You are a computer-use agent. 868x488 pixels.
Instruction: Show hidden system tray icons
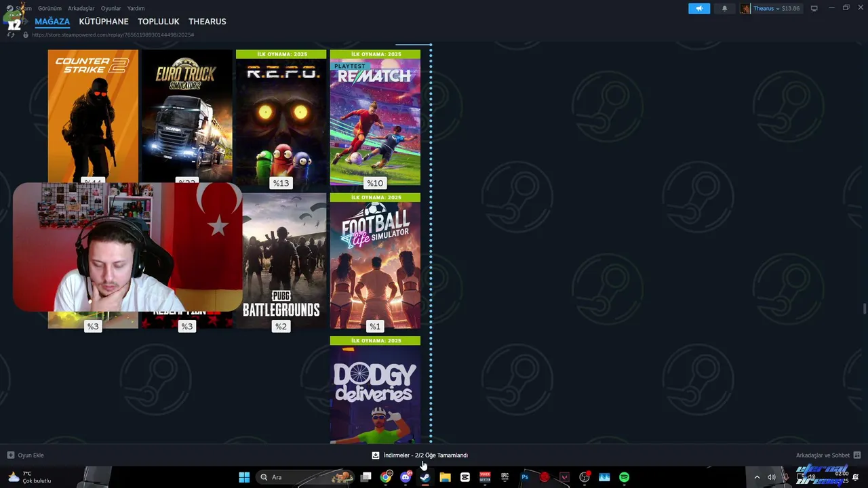point(757,477)
